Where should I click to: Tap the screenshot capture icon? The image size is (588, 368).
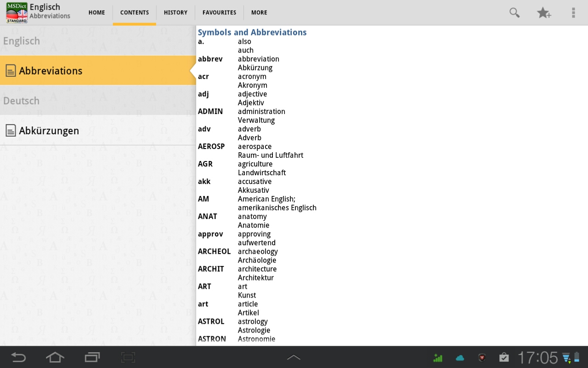pyautogui.click(x=128, y=357)
